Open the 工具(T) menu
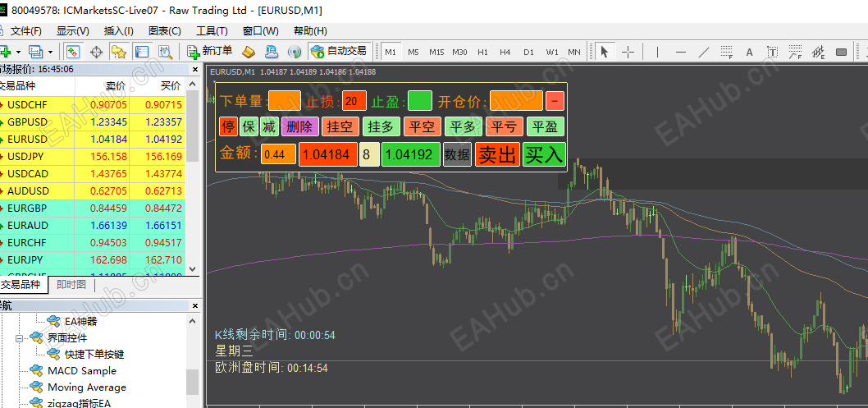This screenshot has width=868, height=408. [212, 31]
